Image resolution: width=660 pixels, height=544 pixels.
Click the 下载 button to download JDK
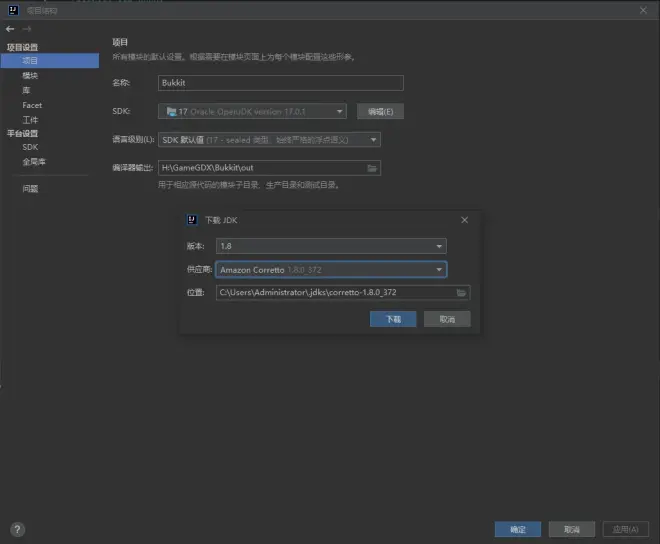[393, 319]
